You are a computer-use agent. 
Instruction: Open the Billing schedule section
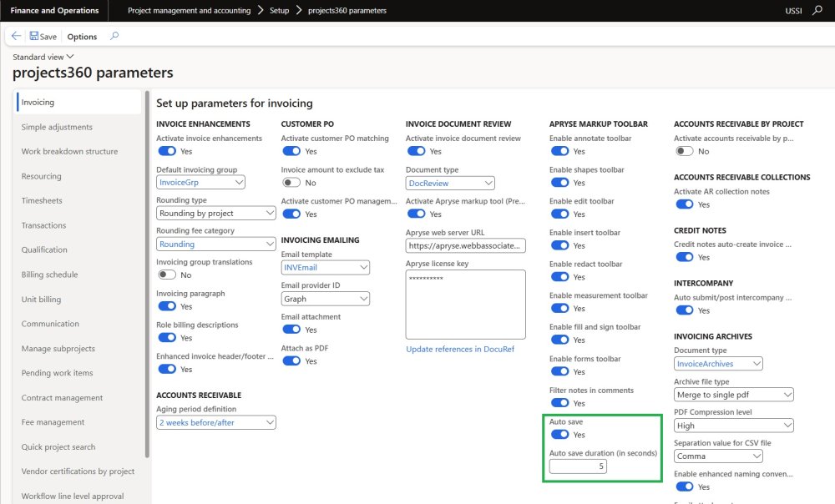click(49, 275)
